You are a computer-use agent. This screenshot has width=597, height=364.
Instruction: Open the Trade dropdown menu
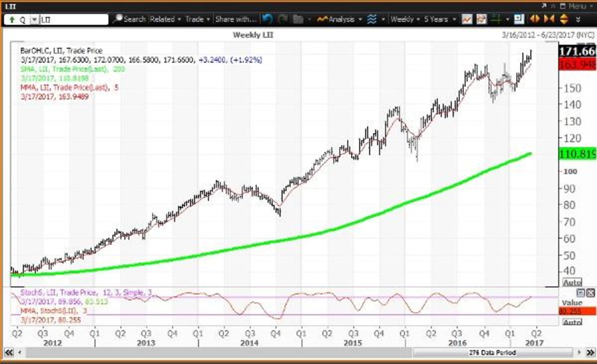[198, 19]
